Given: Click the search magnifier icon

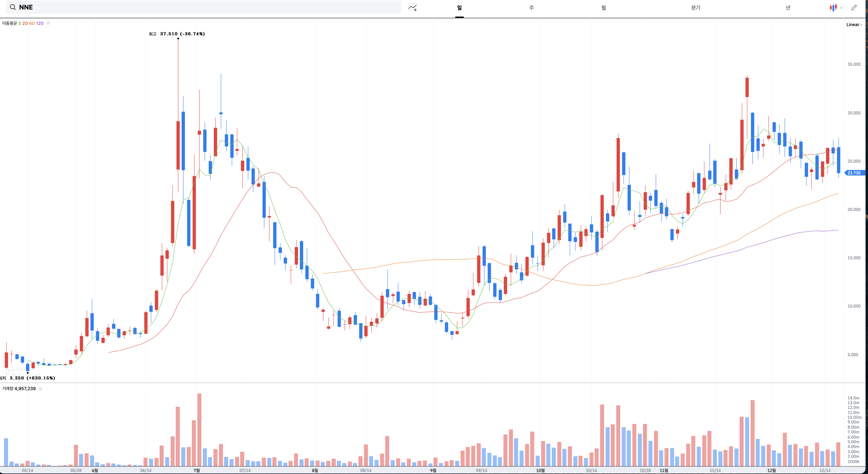Looking at the screenshot, I should 12,7.
